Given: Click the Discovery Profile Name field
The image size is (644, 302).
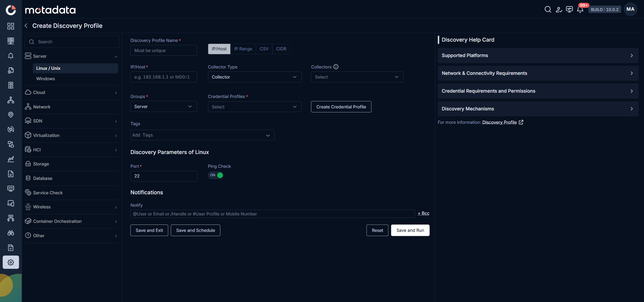Looking at the screenshot, I should coord(164,50).
